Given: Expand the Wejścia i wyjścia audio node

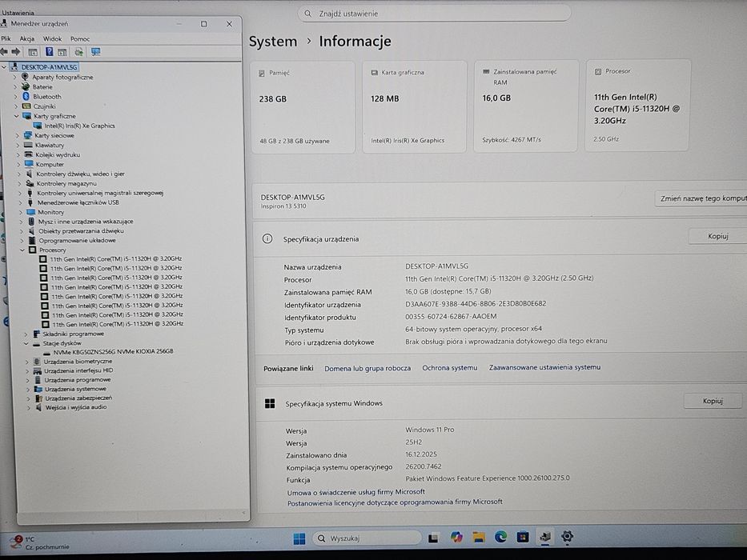Looking at the screenshot, I should [x=29, y=408].
